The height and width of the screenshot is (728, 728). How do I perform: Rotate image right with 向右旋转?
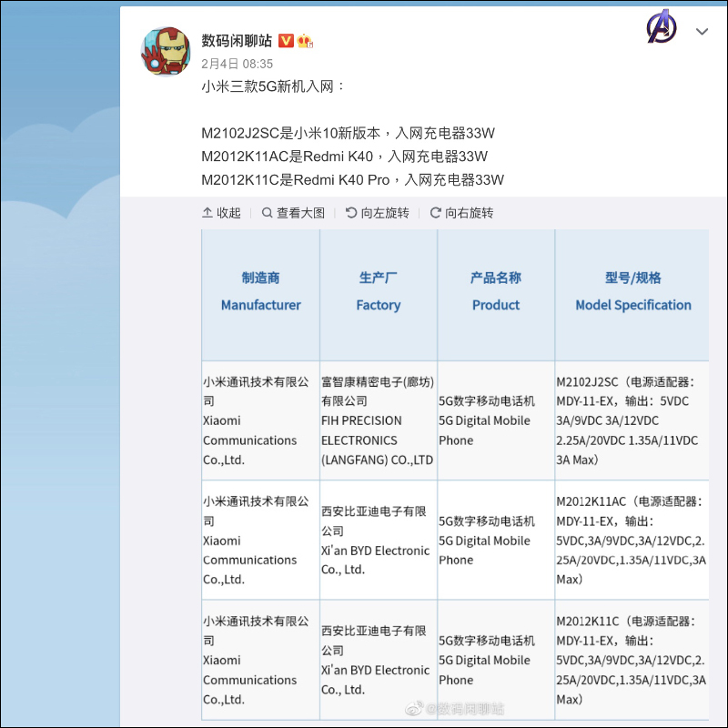pos(461,213)
